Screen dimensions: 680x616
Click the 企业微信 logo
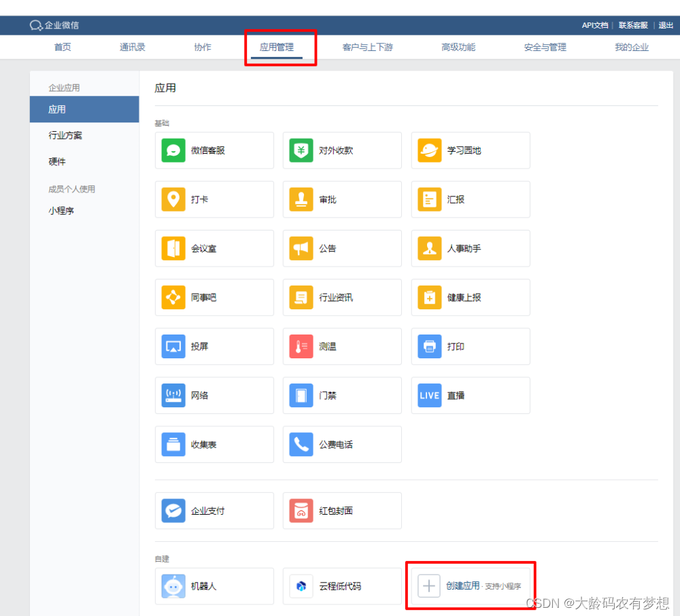pos(54,25)
